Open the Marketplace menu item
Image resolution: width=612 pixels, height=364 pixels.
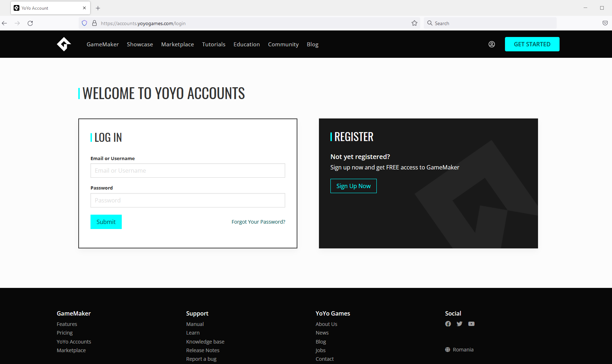(x=177, y=44)
